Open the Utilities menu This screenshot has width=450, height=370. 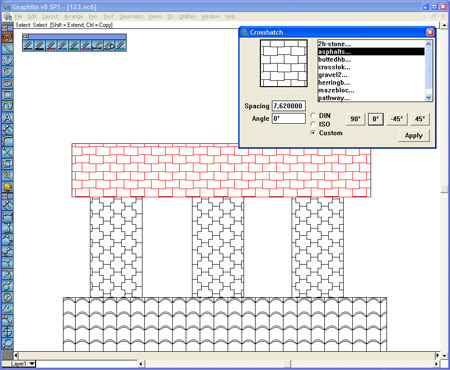pyautogui.click(x=187, y=16)
